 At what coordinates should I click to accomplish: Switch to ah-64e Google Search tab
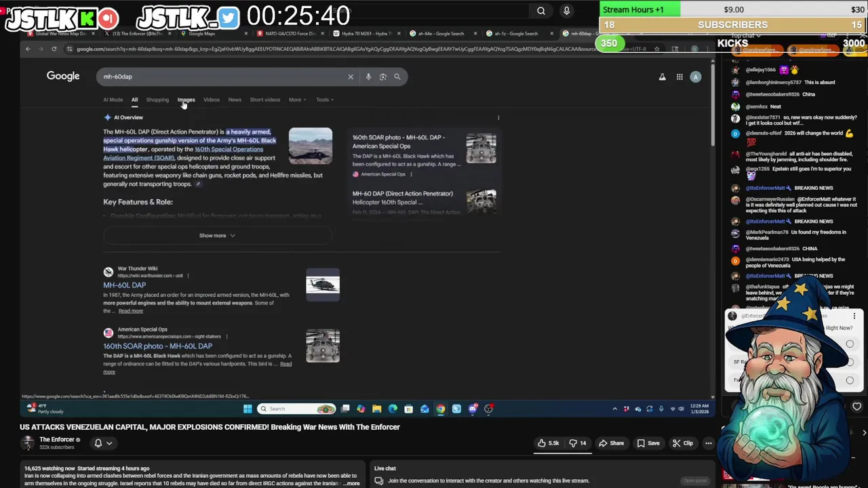(441, 33)
